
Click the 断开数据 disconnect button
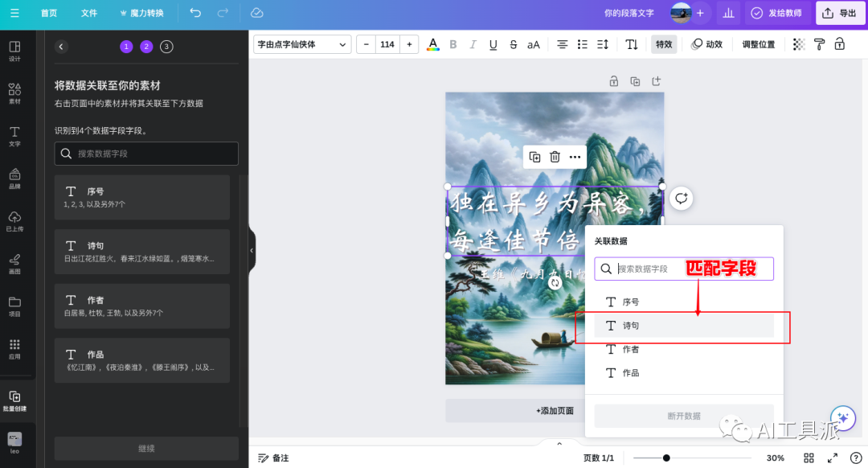pyautogui.click(x=684, y=416)
